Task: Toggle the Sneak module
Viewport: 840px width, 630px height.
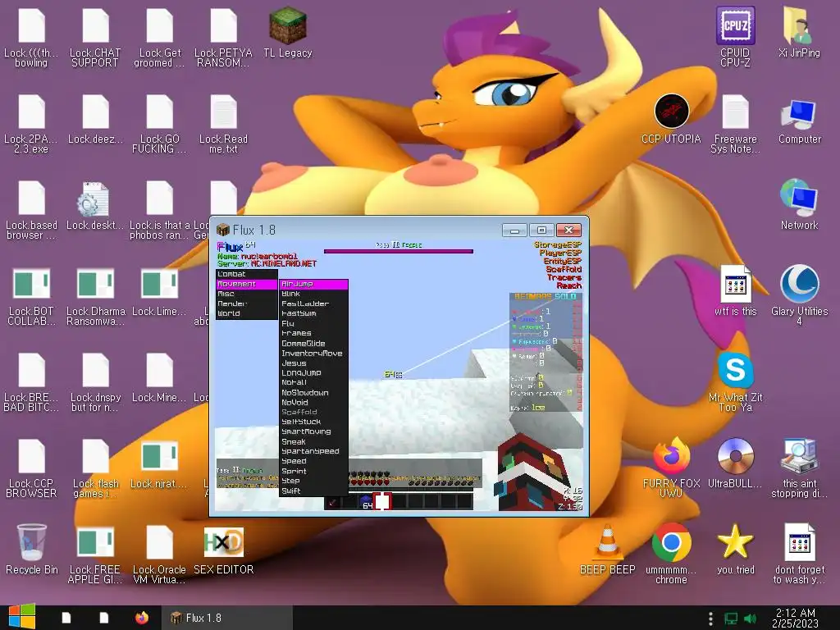Action: (314, 441)
